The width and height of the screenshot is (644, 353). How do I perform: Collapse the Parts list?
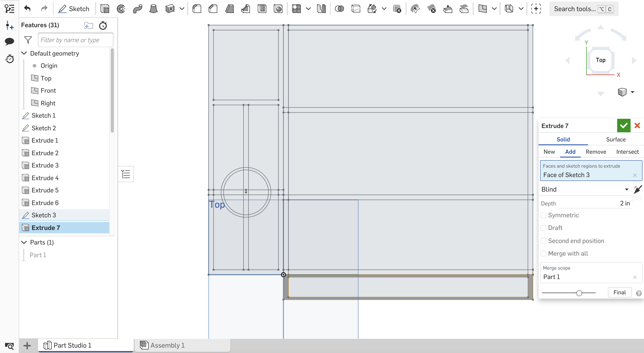[x=24, y=242]
